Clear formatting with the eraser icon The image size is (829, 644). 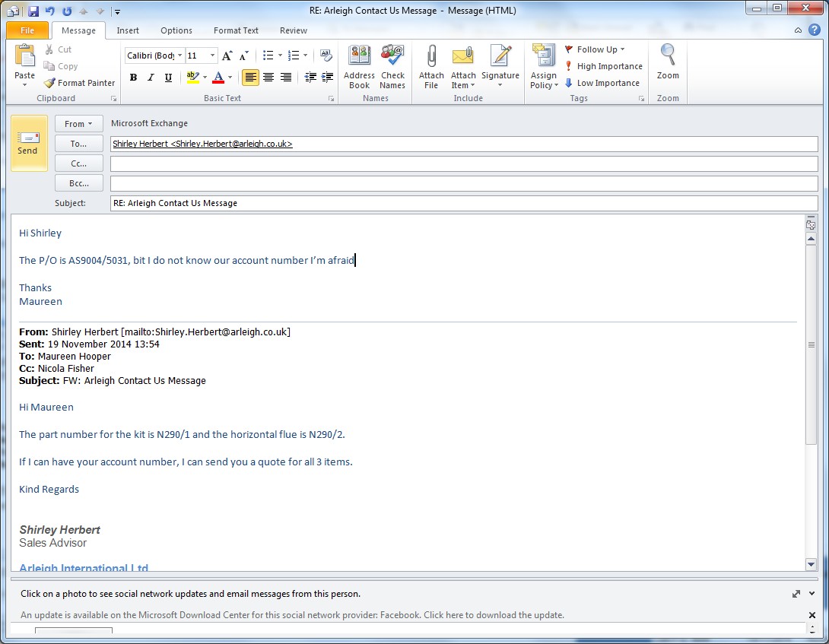pyautogui.click(x=326, y=56)
